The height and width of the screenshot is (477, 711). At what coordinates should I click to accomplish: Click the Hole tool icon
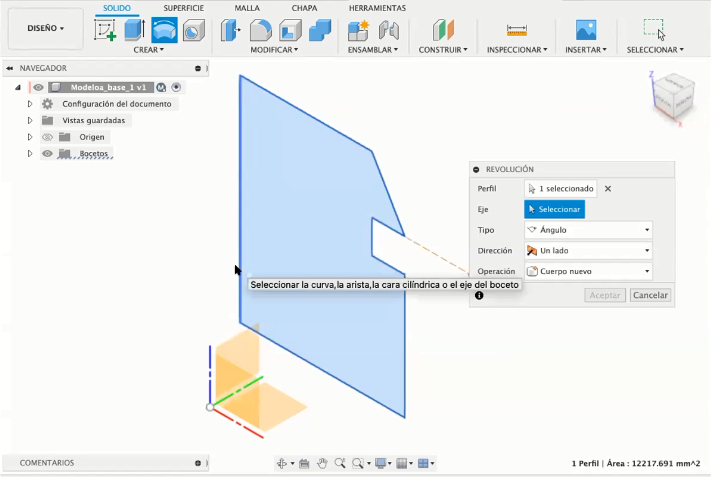(x=194, y=30)
